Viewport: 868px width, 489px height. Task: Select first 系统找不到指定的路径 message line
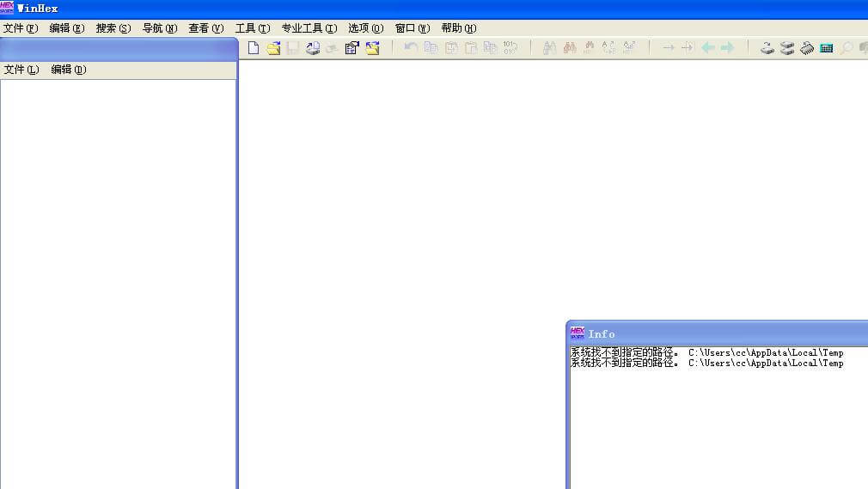click(707, 352)
